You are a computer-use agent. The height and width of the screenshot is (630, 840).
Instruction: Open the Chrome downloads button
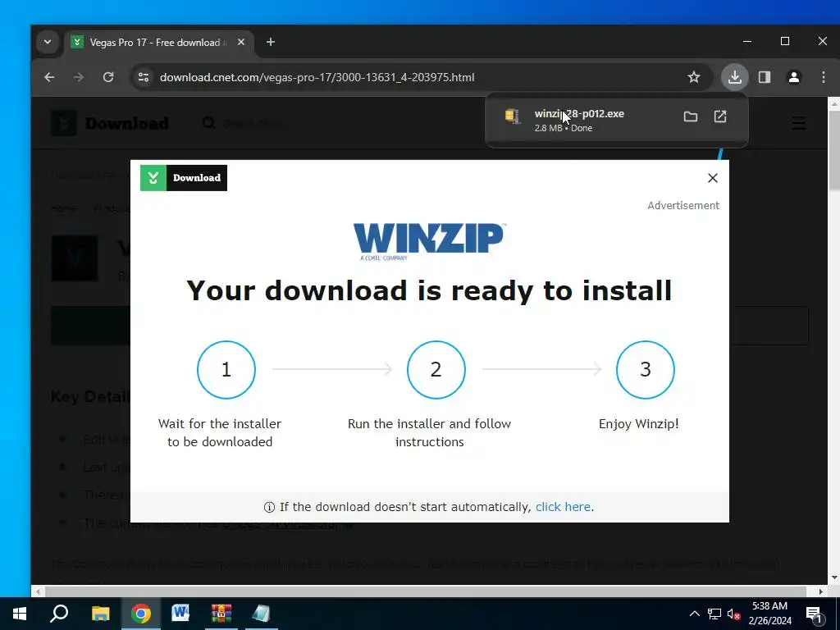coord(734,77)
